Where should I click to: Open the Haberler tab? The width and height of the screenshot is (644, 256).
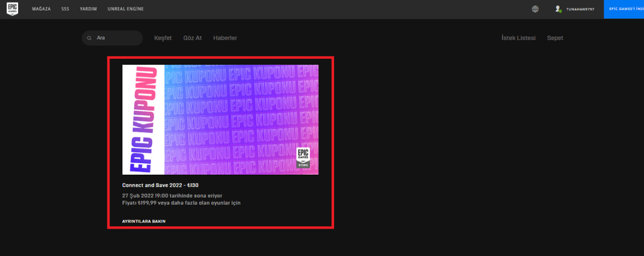coord(225,38)
